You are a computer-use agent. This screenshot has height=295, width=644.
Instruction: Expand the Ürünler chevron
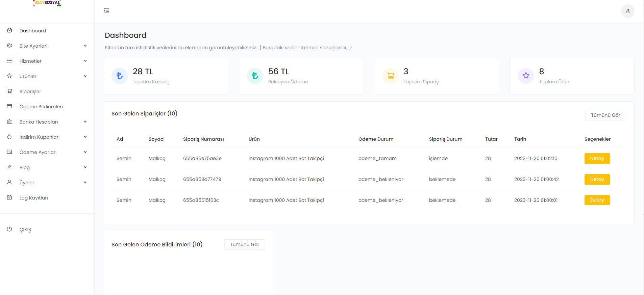(x=85, y=76)
